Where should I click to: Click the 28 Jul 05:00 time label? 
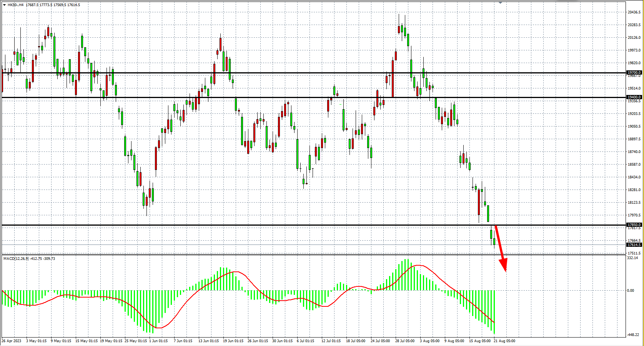click(405, 341)
